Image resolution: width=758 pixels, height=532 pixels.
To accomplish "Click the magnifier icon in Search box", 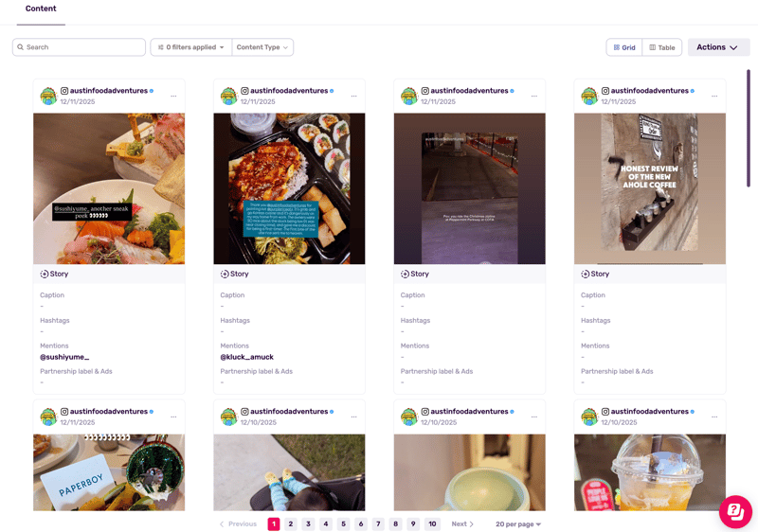I will click(20, 47).
